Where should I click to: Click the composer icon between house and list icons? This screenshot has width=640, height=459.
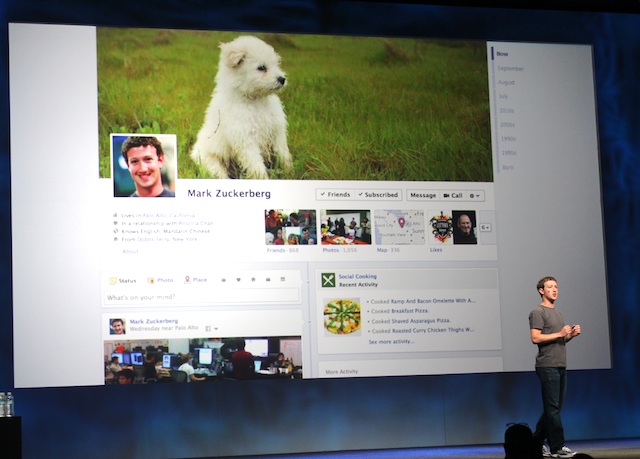268,279
